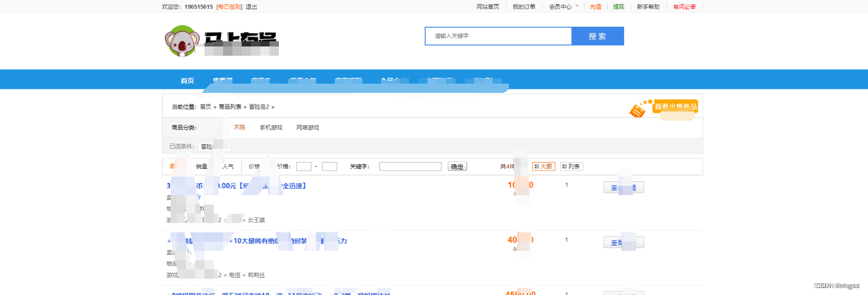Click the 莉莉丝 server text
This screenshot has width=868, height=295.
click(x=256, y=275)
